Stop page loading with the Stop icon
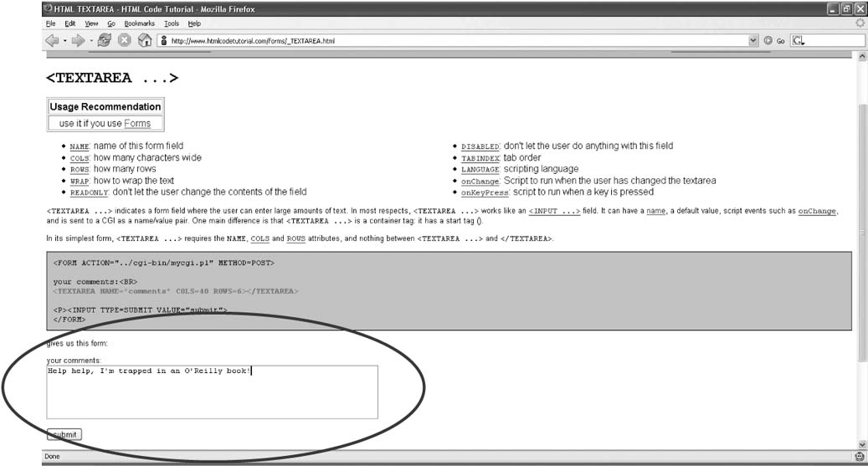 coord(125,40)
